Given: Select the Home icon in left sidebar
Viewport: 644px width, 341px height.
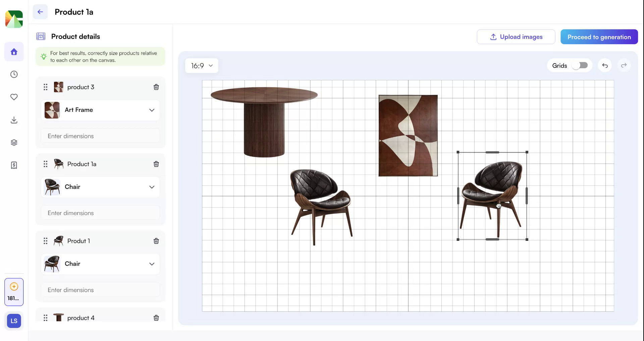Looking at the screenshot, I should 14,52.
